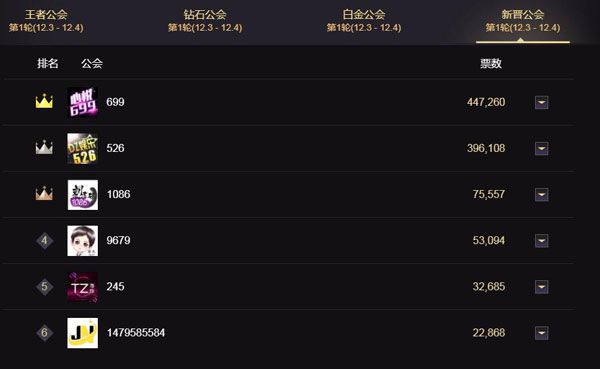Viewport: 600px width, 369px height.
Task: Open the 白金公会 tab
Action: click(364, 21)
